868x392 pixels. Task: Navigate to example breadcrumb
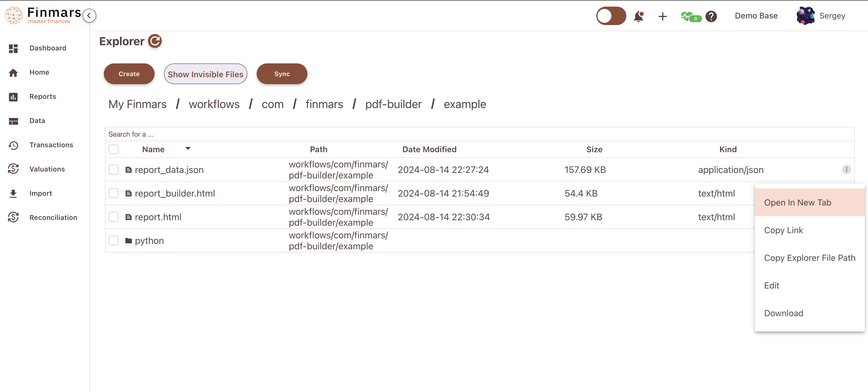465,104
